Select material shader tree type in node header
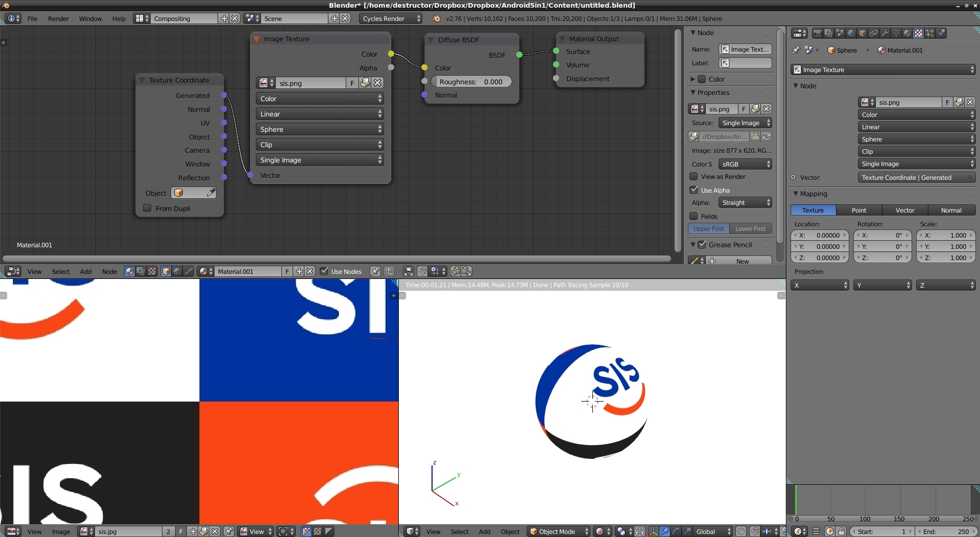The height and width of the screenshot is (537, 980). pyautogui.click(x=130, y=271)
